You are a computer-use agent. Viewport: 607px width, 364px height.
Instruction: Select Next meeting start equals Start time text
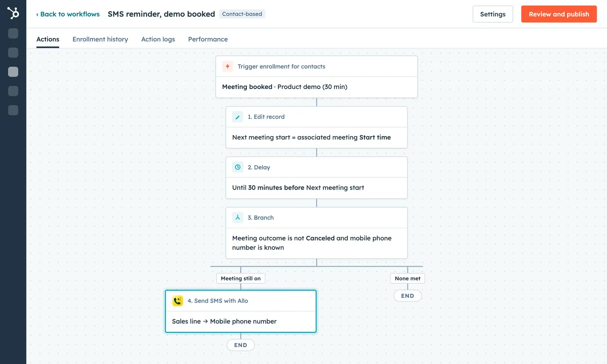coord(311,137)
